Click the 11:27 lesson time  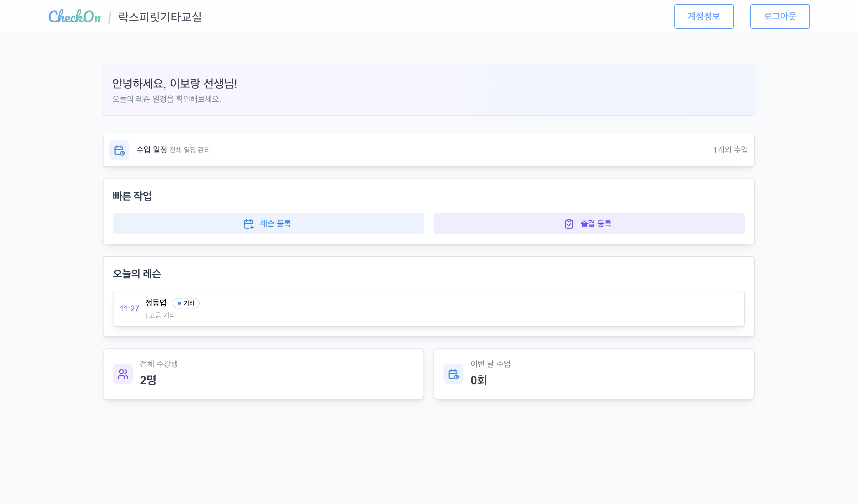point(129,308)
